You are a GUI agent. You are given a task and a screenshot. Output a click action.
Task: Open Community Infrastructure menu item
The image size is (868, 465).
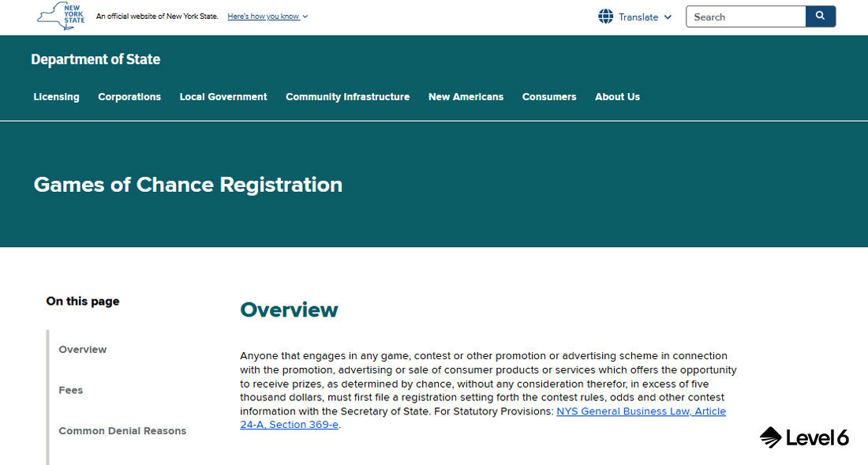(x=347, y=97)
